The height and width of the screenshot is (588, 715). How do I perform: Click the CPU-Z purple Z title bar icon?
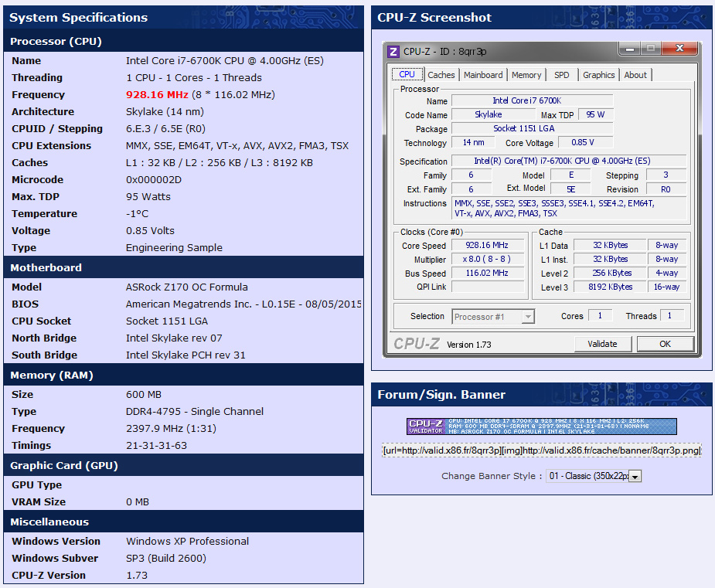click(393, 52)
